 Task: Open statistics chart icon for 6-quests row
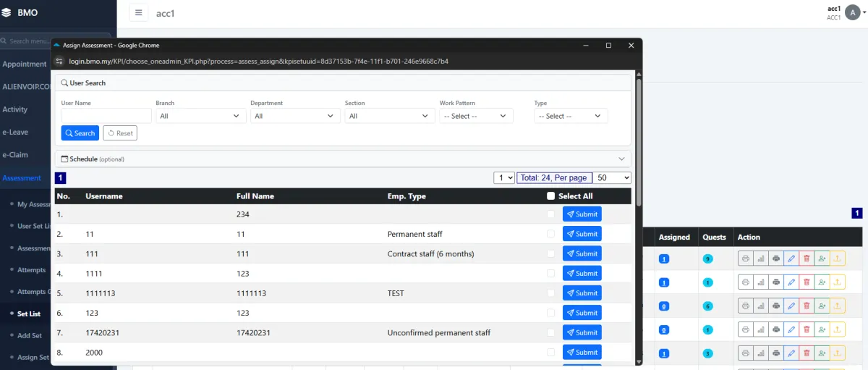click(x=761, y=306)
